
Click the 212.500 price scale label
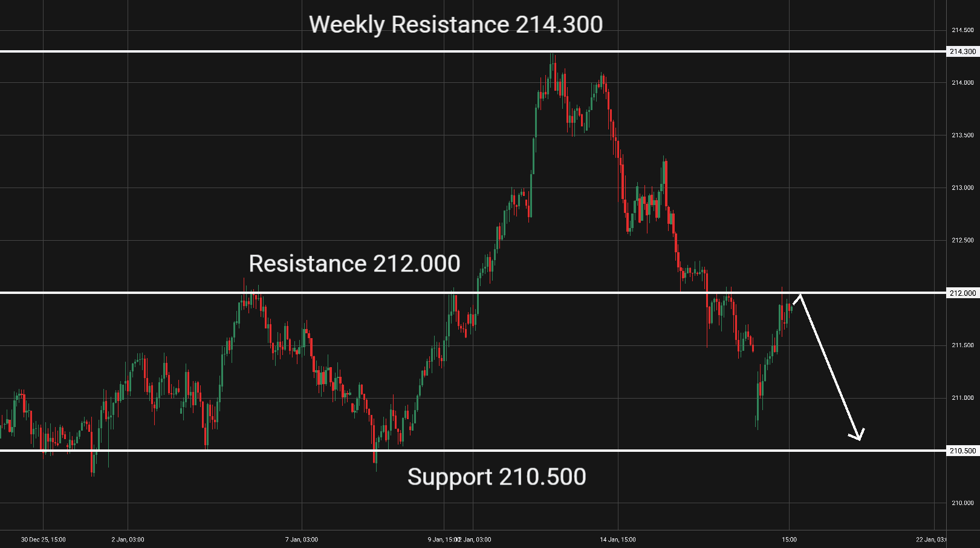point(962,241)
